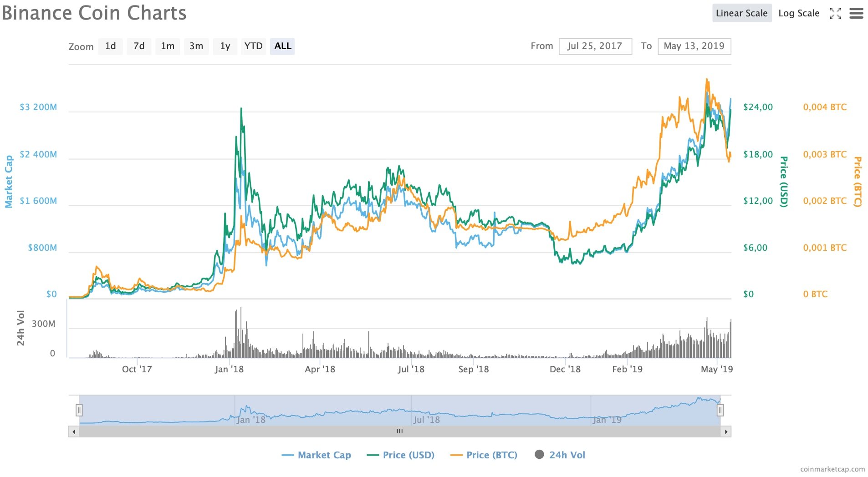Screen dimensions: 868x477
Task: Switch chart to Linear Scale
Action: coord(741,13)
